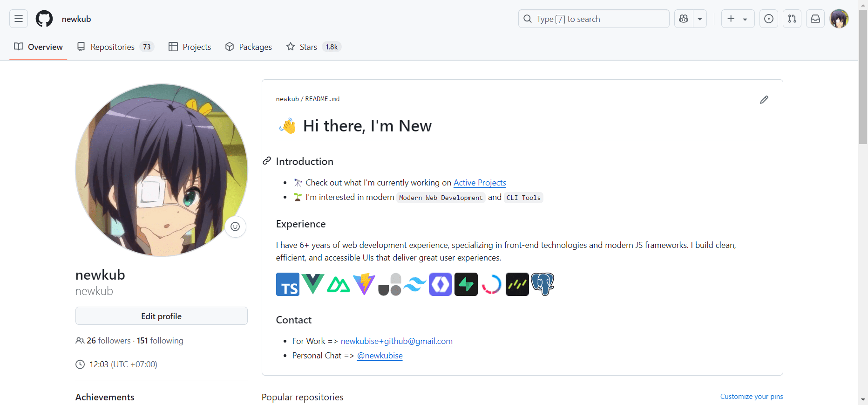Click the Nuxt logo icon
The width and height of the screenshot is (868, 405).
click(x=339, y=284)
